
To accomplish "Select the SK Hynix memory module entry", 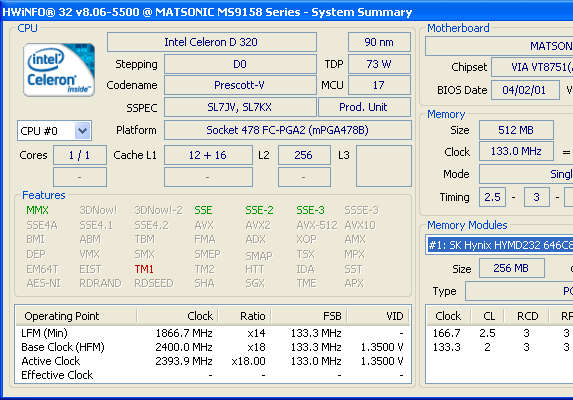I will click(x=499, y=245).
